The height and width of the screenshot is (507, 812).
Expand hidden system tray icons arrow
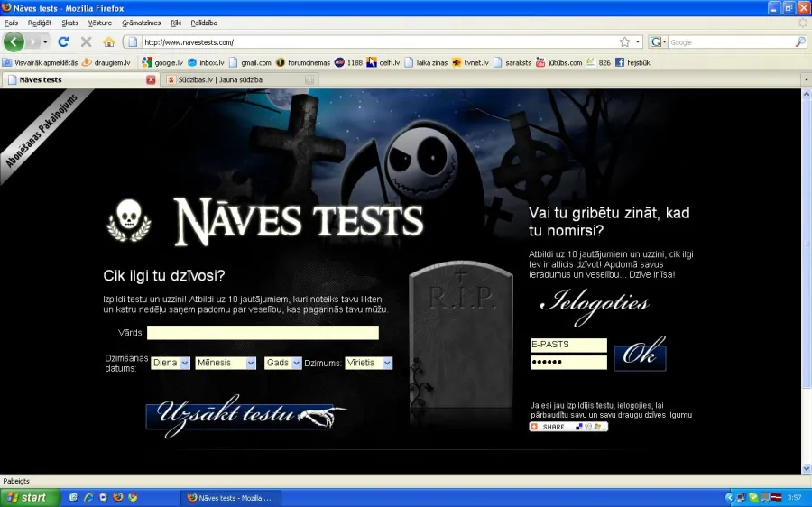(729, 498)
